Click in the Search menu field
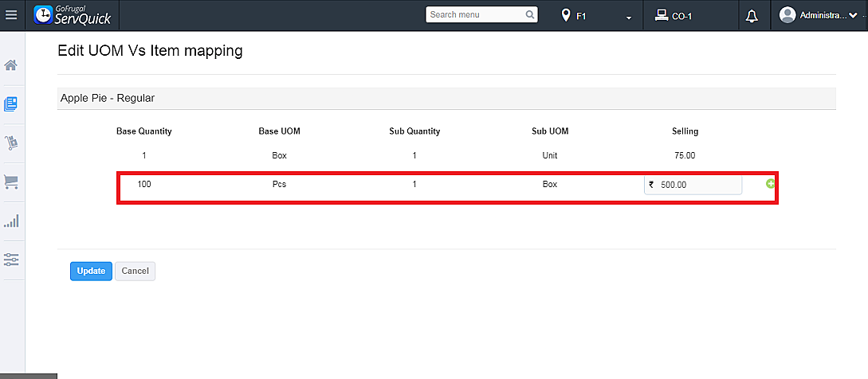Image resolution: width=868 pixels, height=379 pixels. click(475, 15)
